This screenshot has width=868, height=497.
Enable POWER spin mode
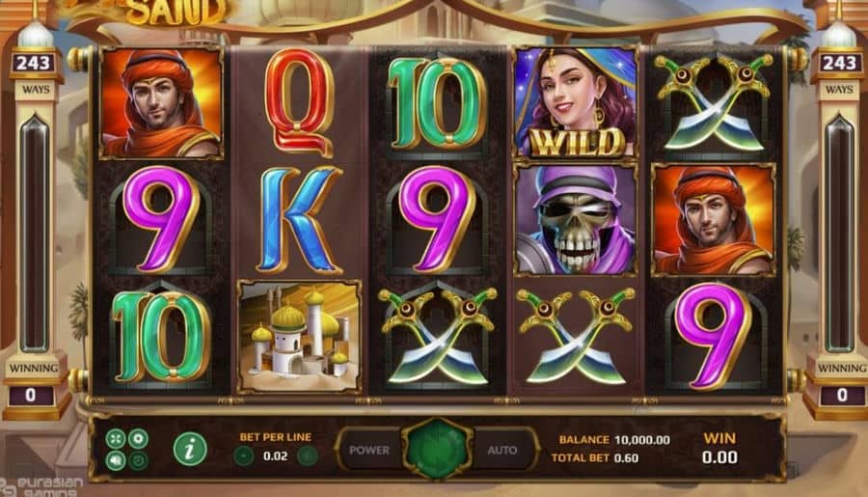369,451
